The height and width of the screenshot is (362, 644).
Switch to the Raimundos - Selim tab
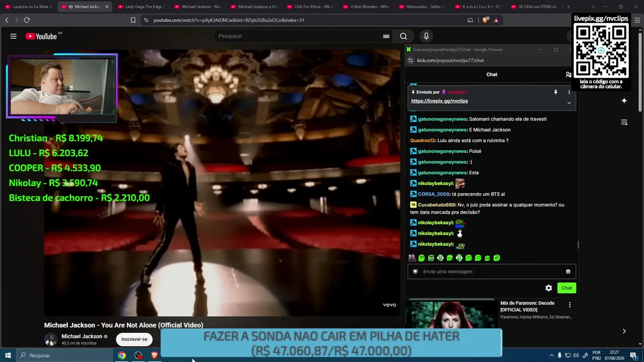pyautogui.click(x=422, y=7)
